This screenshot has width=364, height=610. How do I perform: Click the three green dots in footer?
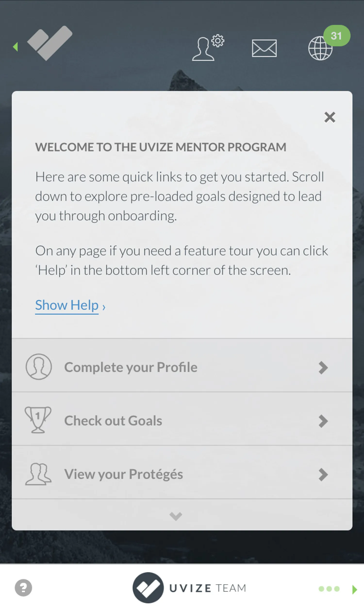pos(329,589)
